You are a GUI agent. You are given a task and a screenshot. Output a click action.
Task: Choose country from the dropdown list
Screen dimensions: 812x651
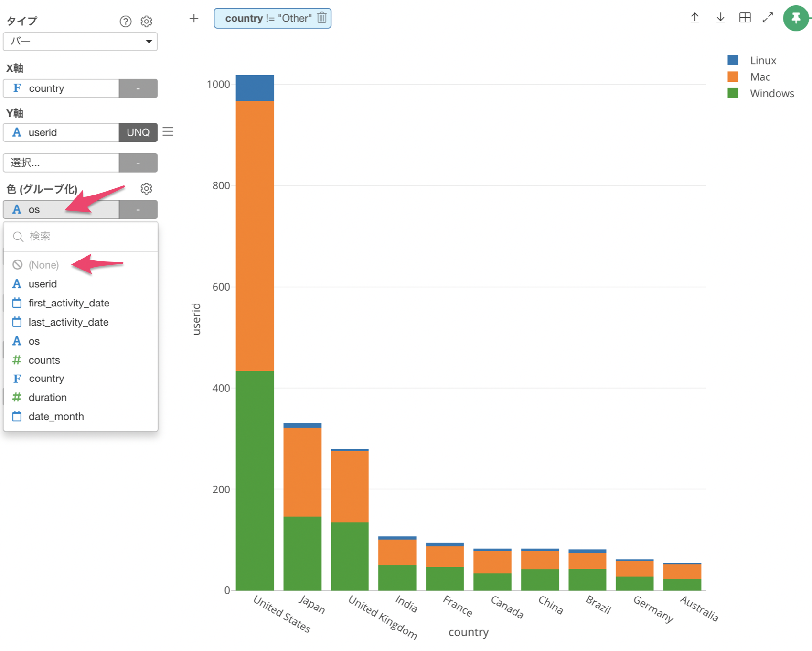81,379
